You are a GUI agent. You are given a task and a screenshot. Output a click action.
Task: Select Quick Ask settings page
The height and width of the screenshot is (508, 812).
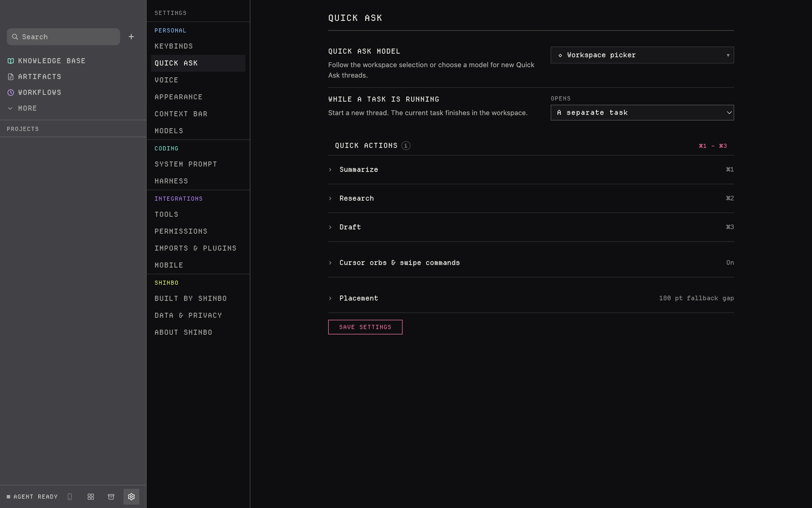pyautogui.click(x=198, y=63)
